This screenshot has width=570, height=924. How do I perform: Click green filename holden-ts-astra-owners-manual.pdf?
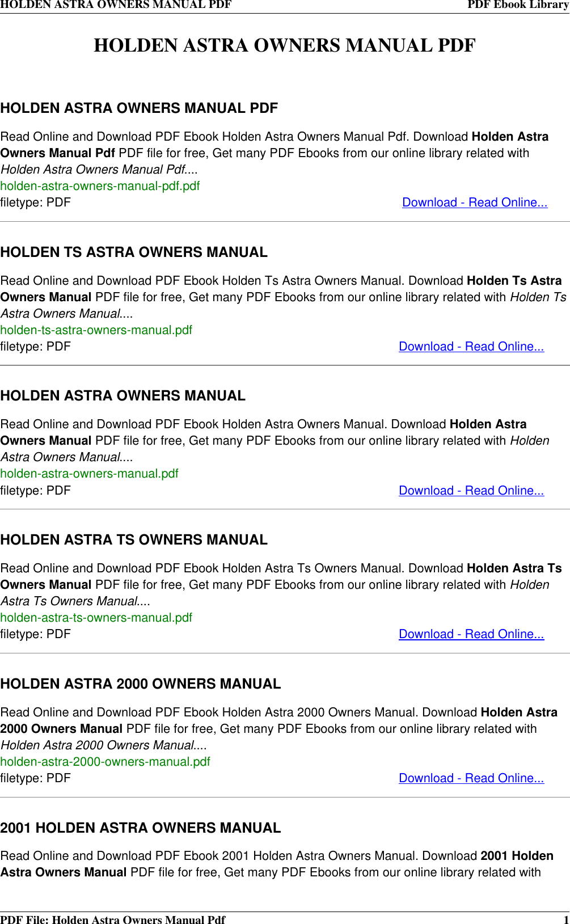[96, 330]
